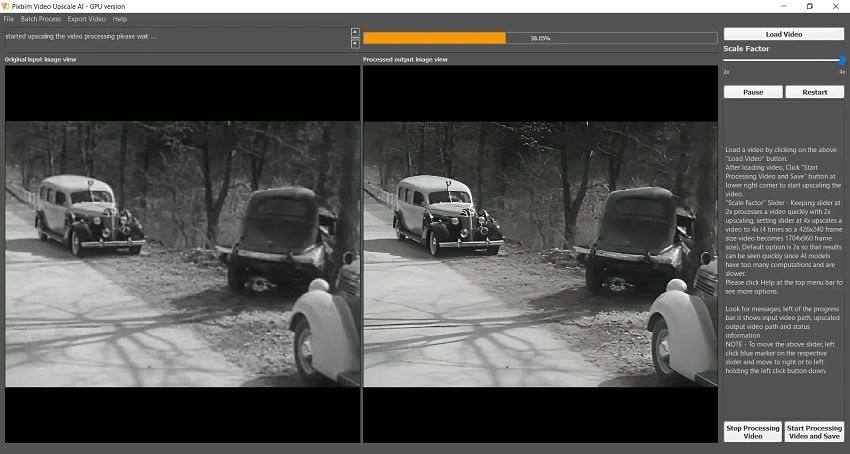
Task: Click the original input image preview
Action: 183,254
